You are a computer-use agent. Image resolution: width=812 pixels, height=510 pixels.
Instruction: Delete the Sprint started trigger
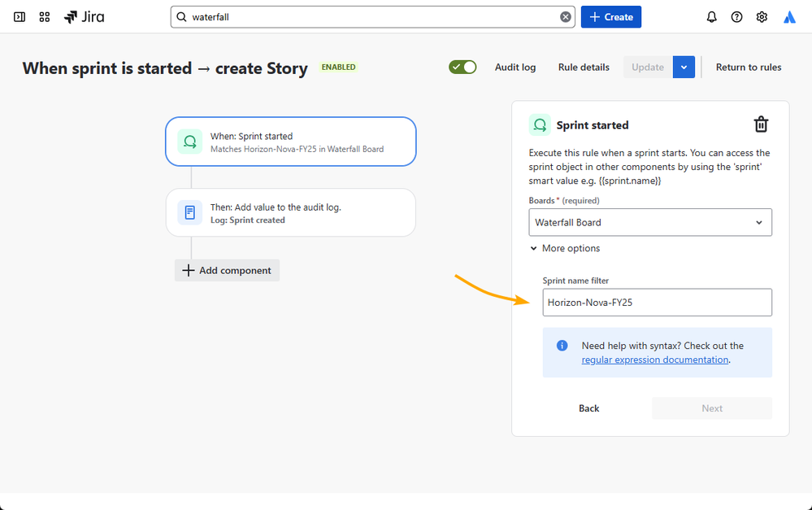[x=761, y=124]
